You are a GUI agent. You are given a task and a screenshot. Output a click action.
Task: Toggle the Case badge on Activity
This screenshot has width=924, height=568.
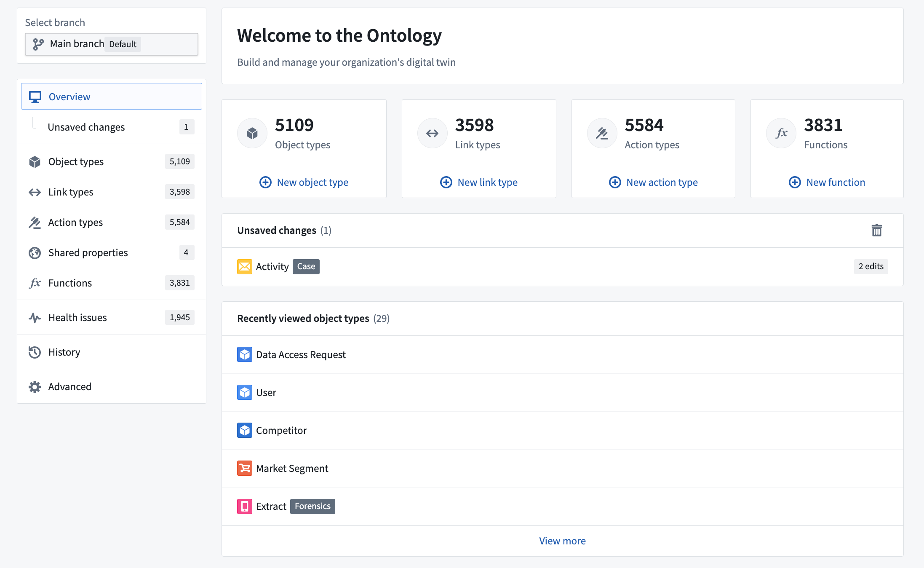point(306,266)
